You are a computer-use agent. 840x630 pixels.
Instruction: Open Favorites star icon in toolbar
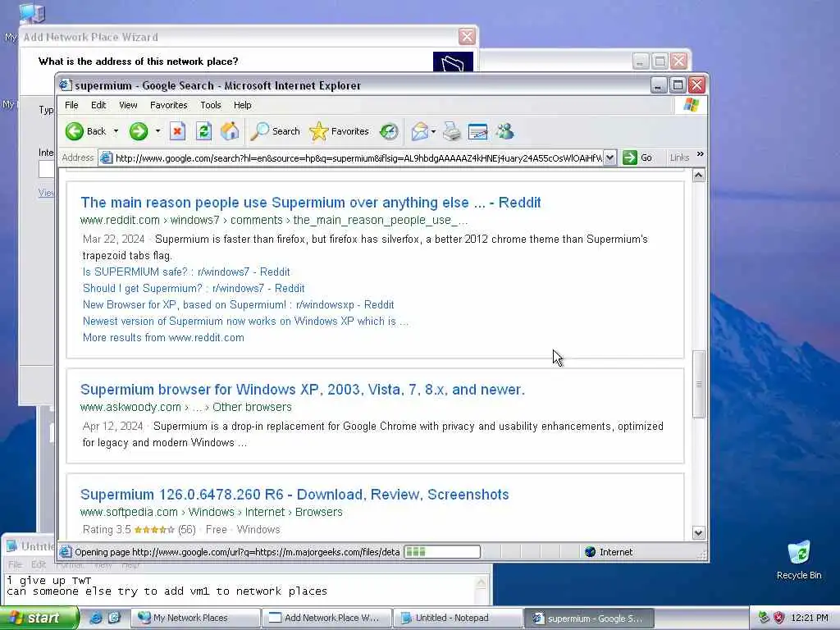(319, 131)
